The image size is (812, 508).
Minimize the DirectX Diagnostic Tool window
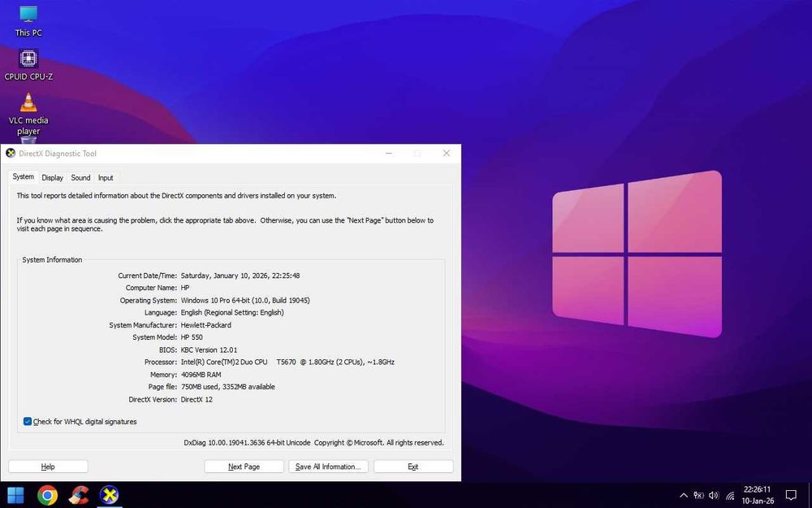point(389,154)
